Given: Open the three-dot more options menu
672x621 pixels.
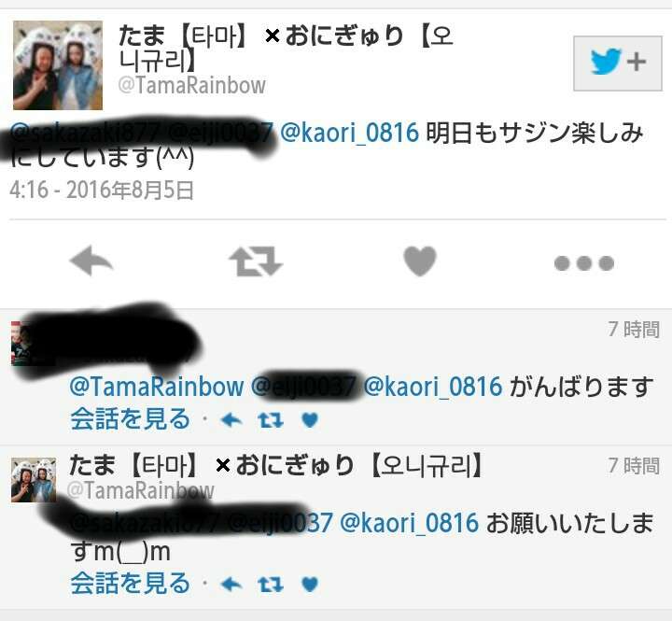Looking at the screenshot, I should click(584, 263).
